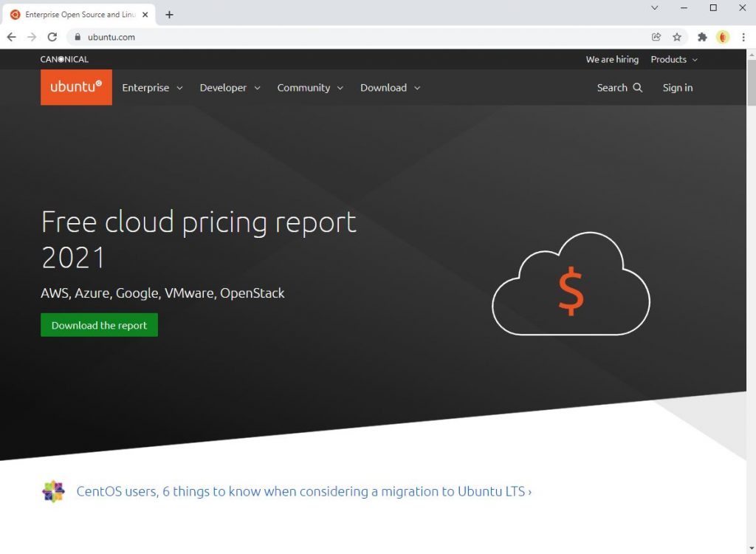Screen dimensions: 756x554
Task: Bookmark this page with the star icon
Action: 677,37
